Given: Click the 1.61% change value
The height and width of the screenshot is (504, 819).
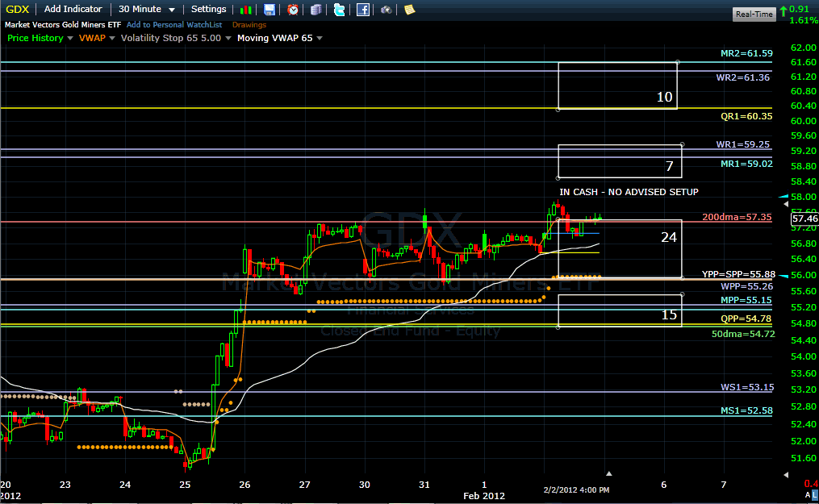Looking at the screenshot, I should [x=804, y=20].
